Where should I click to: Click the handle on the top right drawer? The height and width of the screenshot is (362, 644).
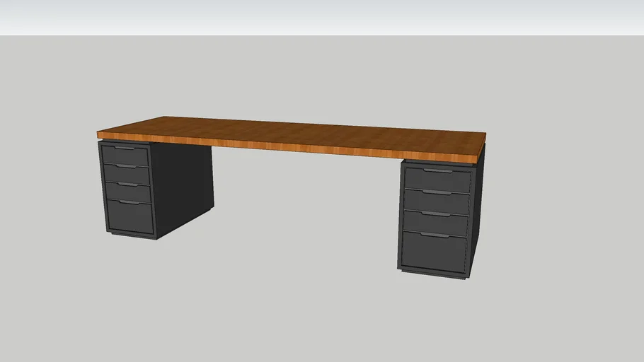pyautogui.click(x=438, y=170)
